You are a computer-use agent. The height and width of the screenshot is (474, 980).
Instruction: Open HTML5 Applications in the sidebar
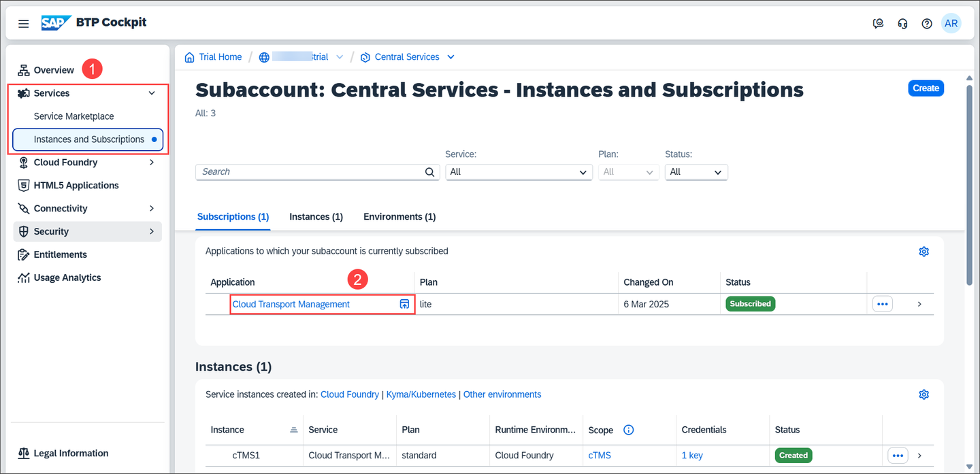(x=76, y=186)
